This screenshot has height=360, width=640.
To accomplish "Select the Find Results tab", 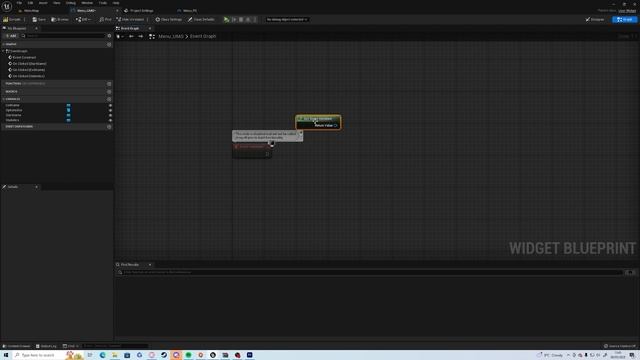I will pyautogui.click(x=130, y=264).
